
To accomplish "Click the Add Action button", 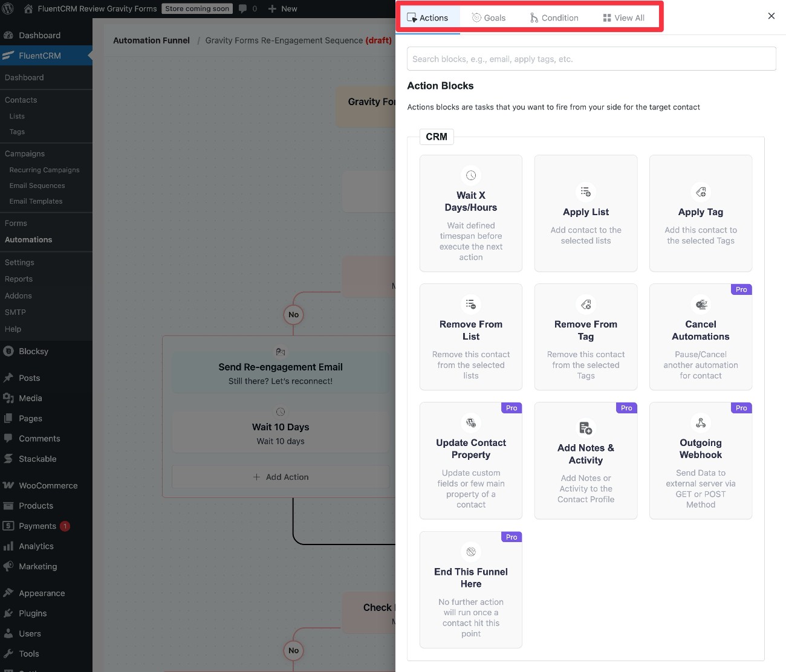I will pos(281,477).
